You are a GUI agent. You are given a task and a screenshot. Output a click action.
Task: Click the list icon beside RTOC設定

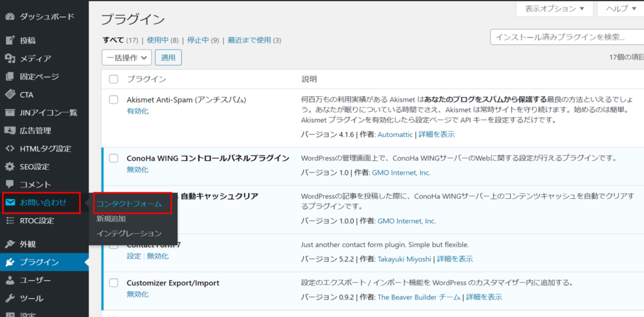click(x=10, y=221)
